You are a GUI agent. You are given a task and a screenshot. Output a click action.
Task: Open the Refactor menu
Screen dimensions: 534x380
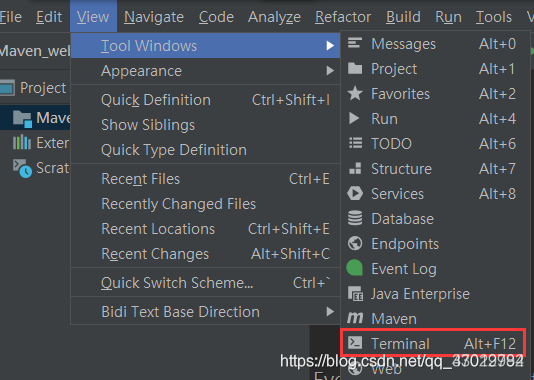pos(343,17)
